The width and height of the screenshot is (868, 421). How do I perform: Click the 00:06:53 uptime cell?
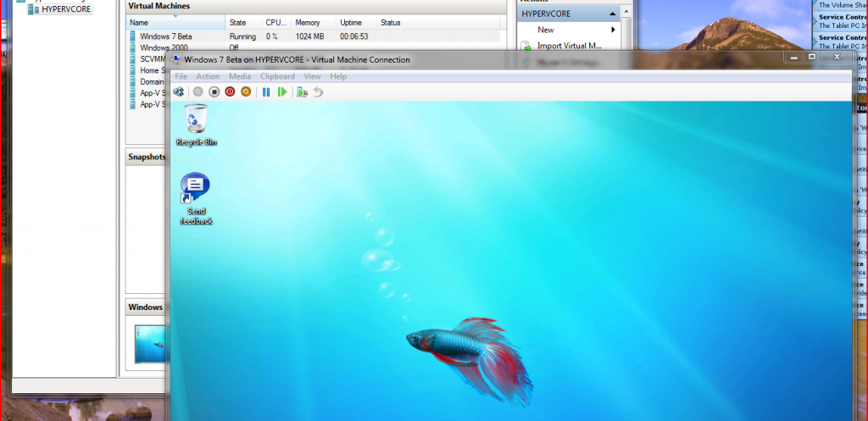coord(354,36)
